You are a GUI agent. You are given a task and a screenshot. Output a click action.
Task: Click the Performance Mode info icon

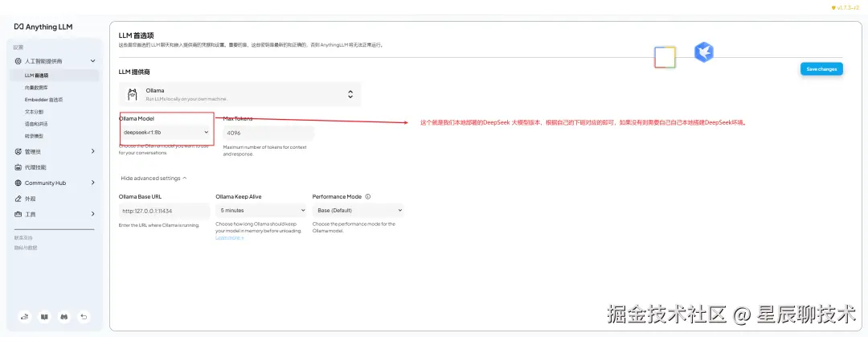368,196
